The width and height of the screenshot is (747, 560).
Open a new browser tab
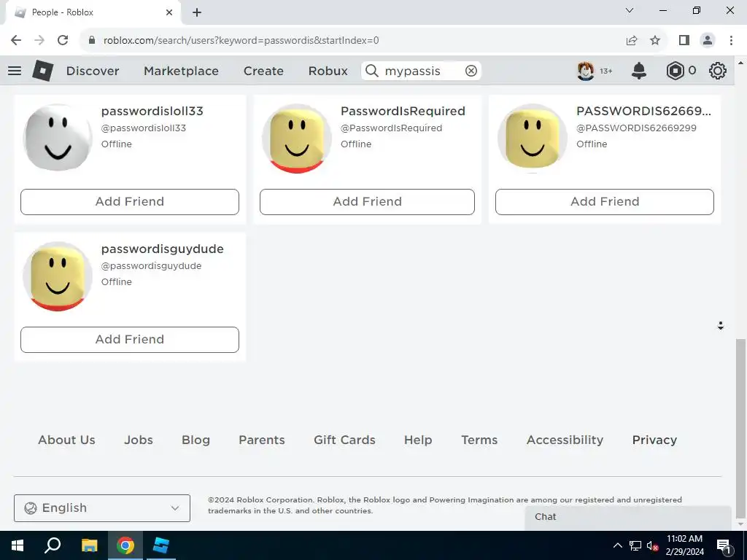[197, 12]
